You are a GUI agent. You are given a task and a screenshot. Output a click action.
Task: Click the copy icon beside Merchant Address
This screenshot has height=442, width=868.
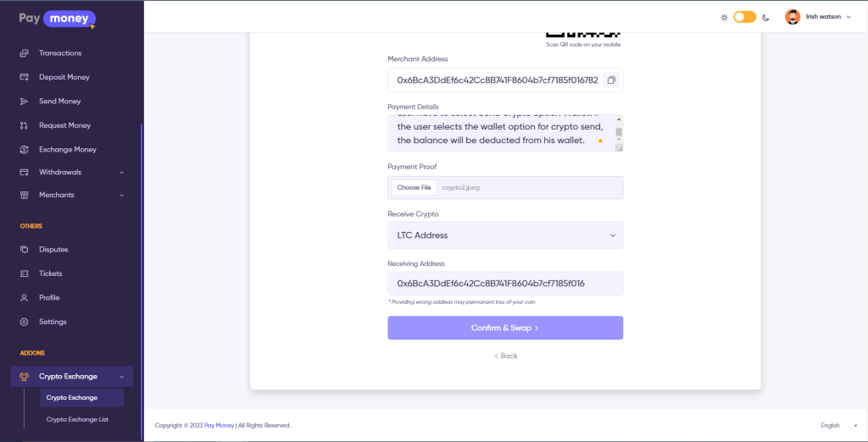click(x=611, y=80)
